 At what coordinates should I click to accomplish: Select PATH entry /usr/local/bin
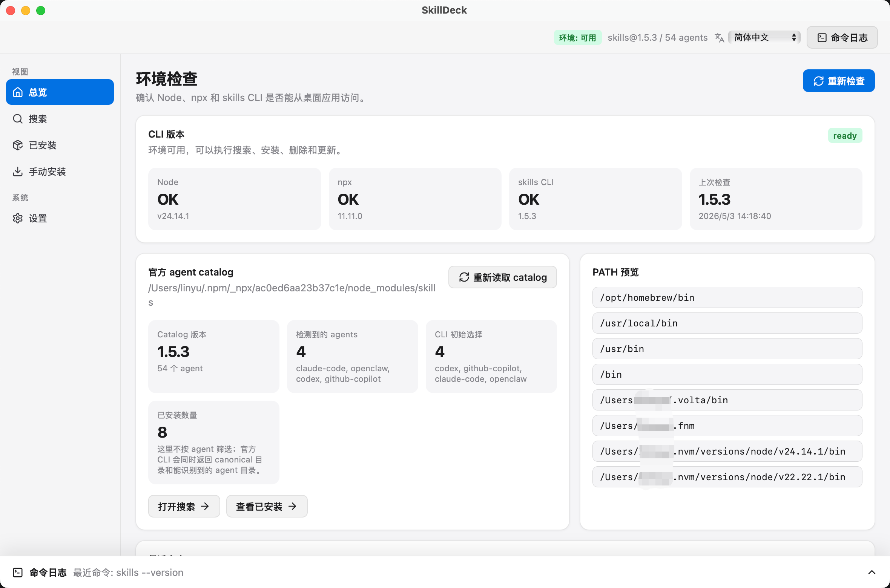pyautogui.click(x=727, y=323)
